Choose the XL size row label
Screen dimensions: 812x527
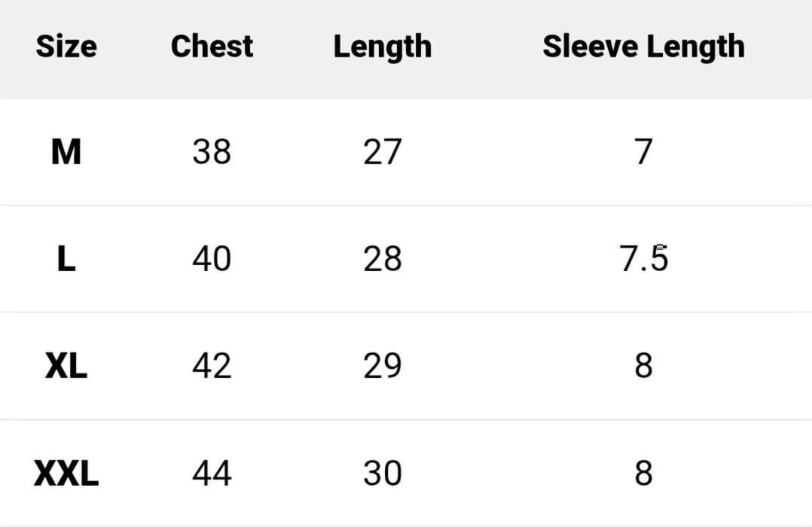(x=66, y=367)
